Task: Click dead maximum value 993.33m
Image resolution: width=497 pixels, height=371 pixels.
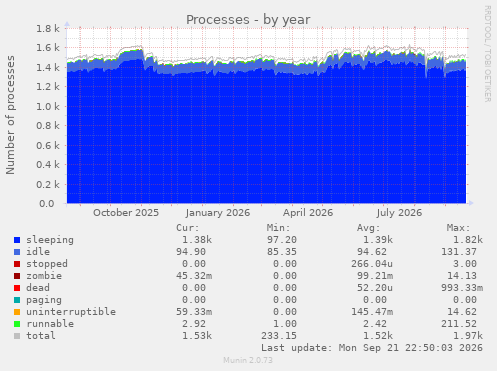Action: coord(462,288)
